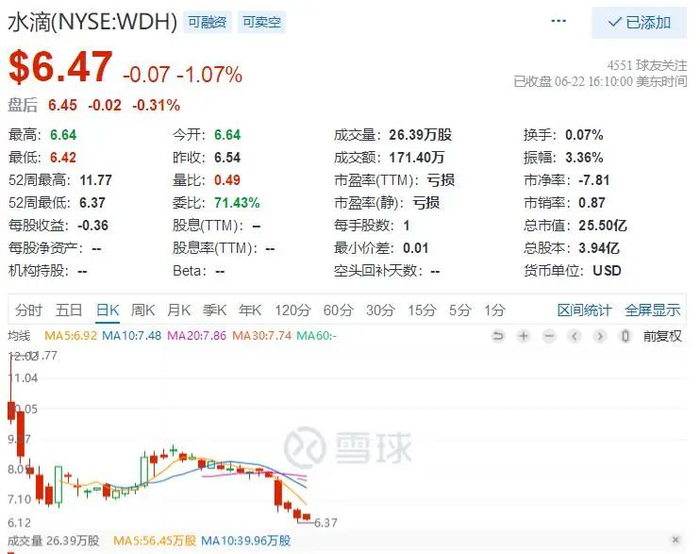Click the 6.37 low price marker on chart
Viewport: 700px width, 554px height.
click(x=325, y=522)
